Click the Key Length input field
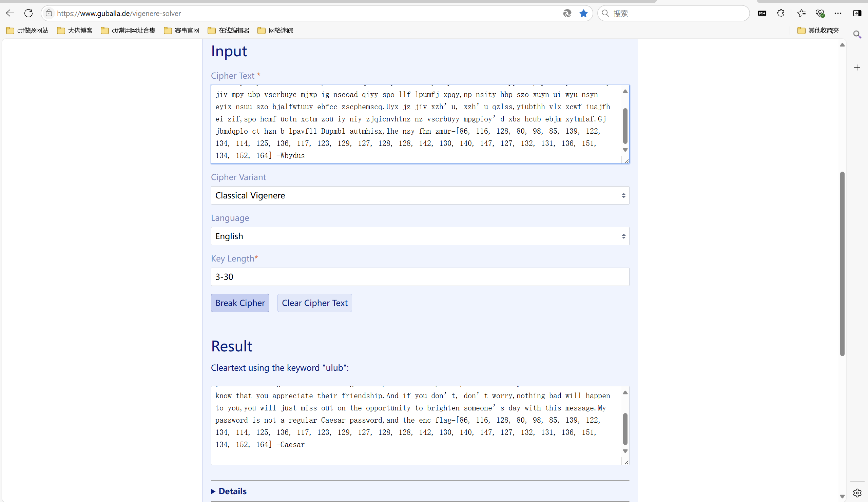This screenshot has height=502, width=868. point(420,277)
